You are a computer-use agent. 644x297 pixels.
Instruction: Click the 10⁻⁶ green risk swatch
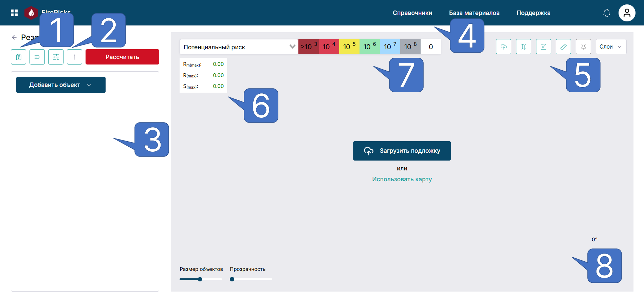pos(370,47)
